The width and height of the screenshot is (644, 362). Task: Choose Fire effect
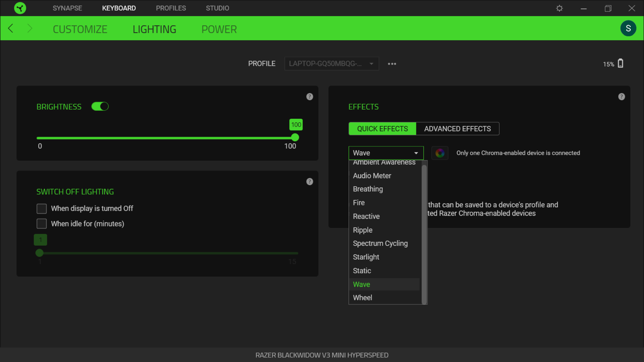(x=385, y=203)
